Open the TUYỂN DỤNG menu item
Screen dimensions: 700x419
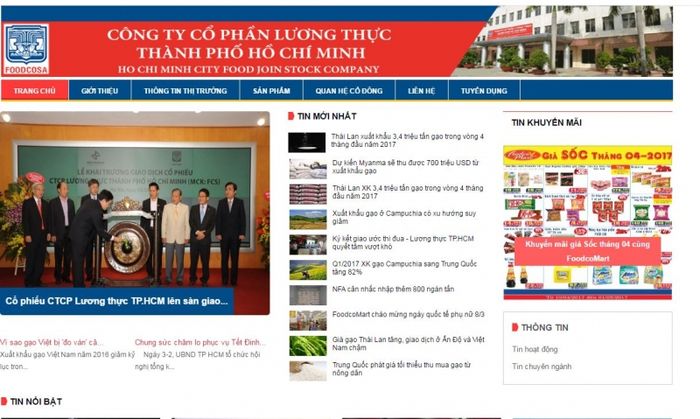click(484, 91)
